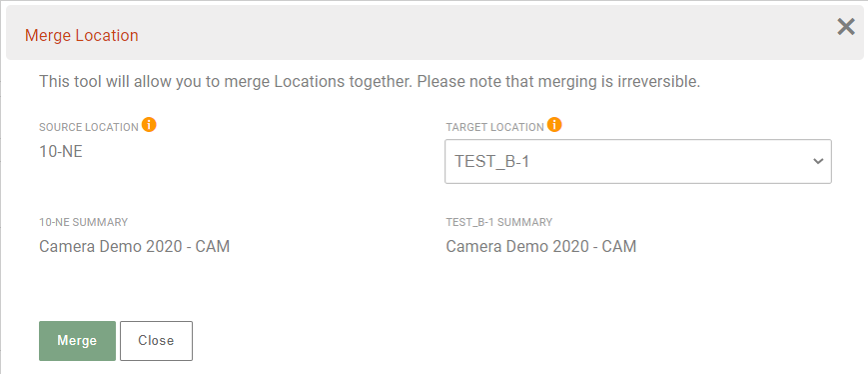Open the Target Location combo box
This screenshot has width=868, height=374.
coord(637,161)
